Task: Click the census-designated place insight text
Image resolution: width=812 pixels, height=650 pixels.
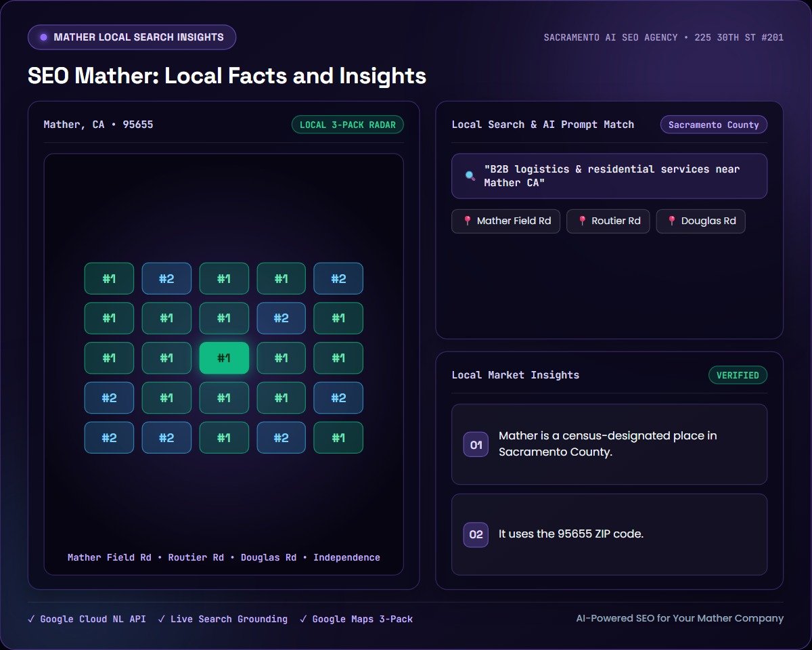Action: 608,444
